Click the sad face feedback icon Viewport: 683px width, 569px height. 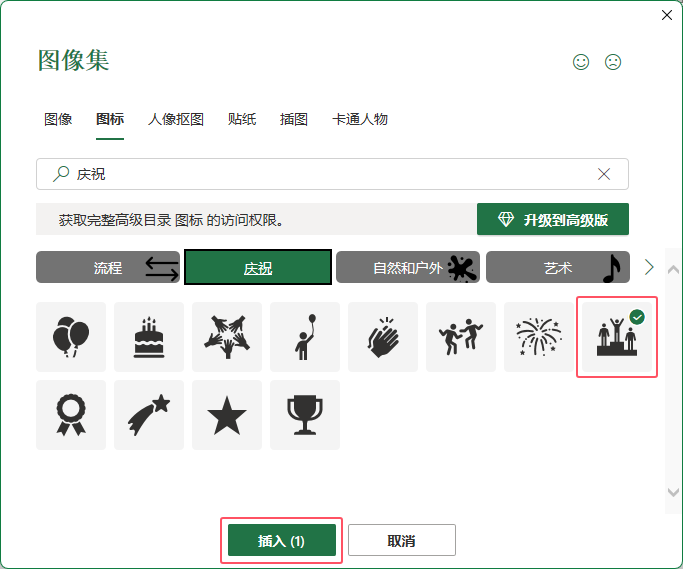pyautogui.click(x=613, y=62)
